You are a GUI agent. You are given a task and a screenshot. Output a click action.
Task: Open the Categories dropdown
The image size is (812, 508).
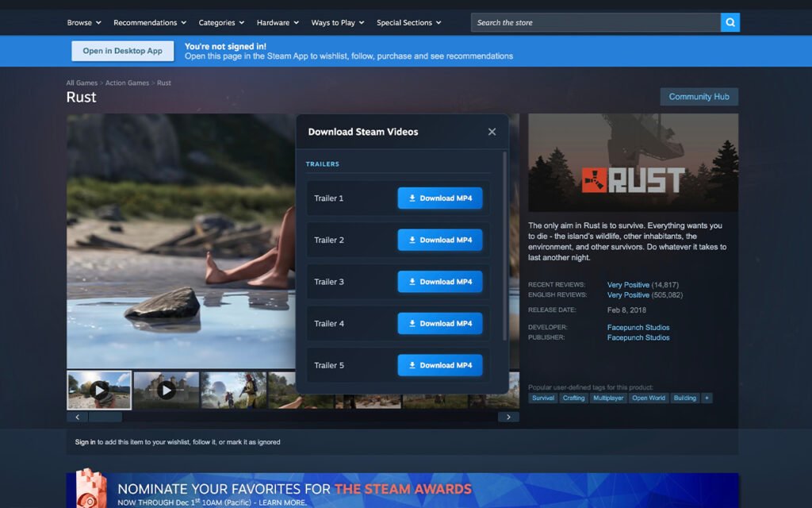click(221, 22)
